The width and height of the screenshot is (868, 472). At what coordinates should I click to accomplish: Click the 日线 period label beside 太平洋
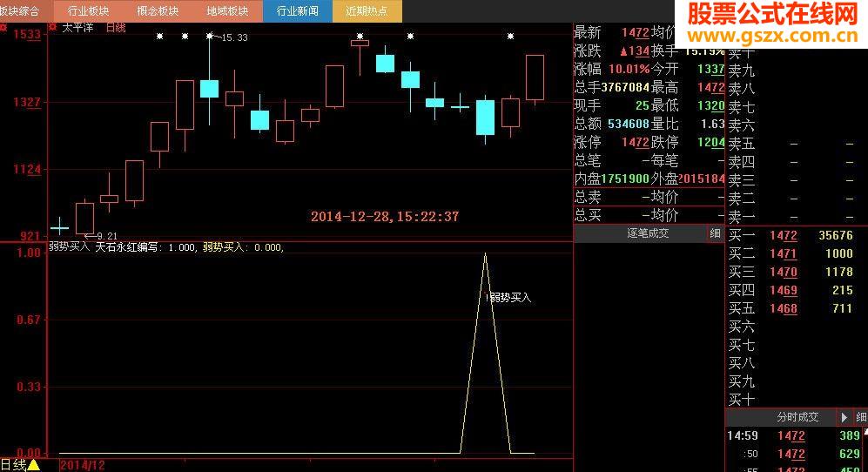pyautogui.click(x=116, y=28)
